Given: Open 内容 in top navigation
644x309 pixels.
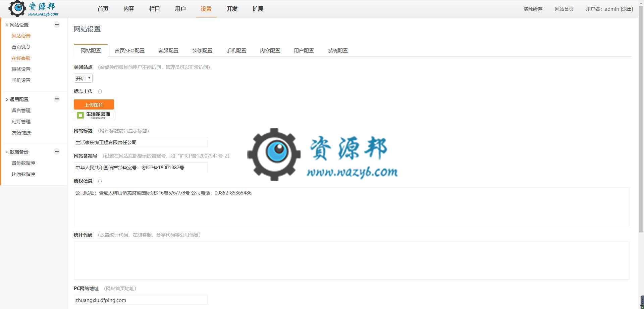Looking at the screenshot, I should pos(129,9).
